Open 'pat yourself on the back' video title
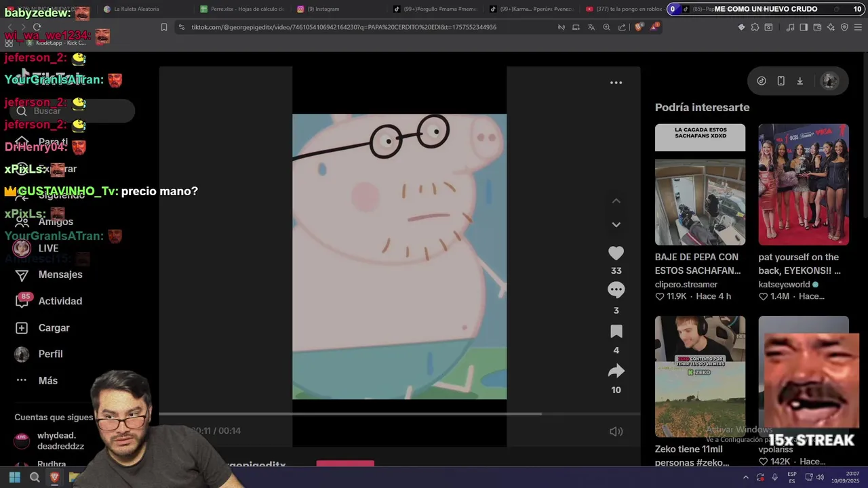This screenshot has width=868, height=488. click(800, 264)
